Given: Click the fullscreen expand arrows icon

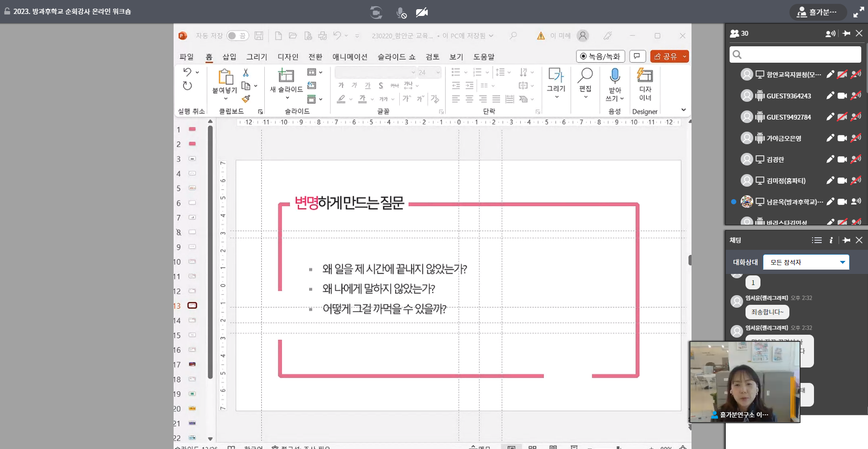Looking at the screenshot, I should click(858, 12).
